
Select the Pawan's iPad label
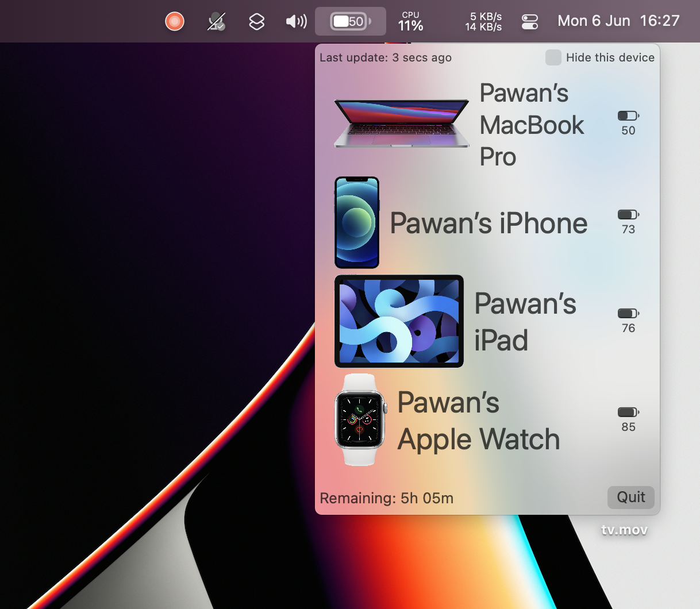click(x=525, y=322)
